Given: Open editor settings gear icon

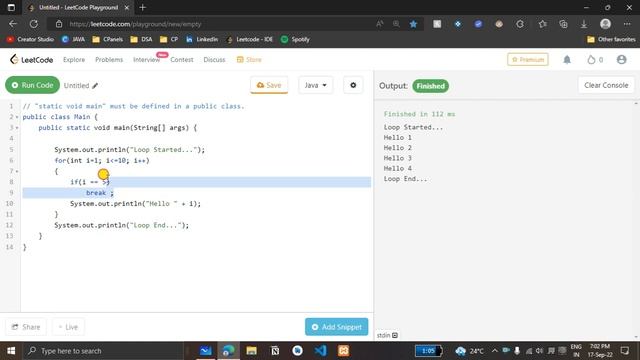Looking at the screenshot, I should pyautogui.click(x=353, y=85).
